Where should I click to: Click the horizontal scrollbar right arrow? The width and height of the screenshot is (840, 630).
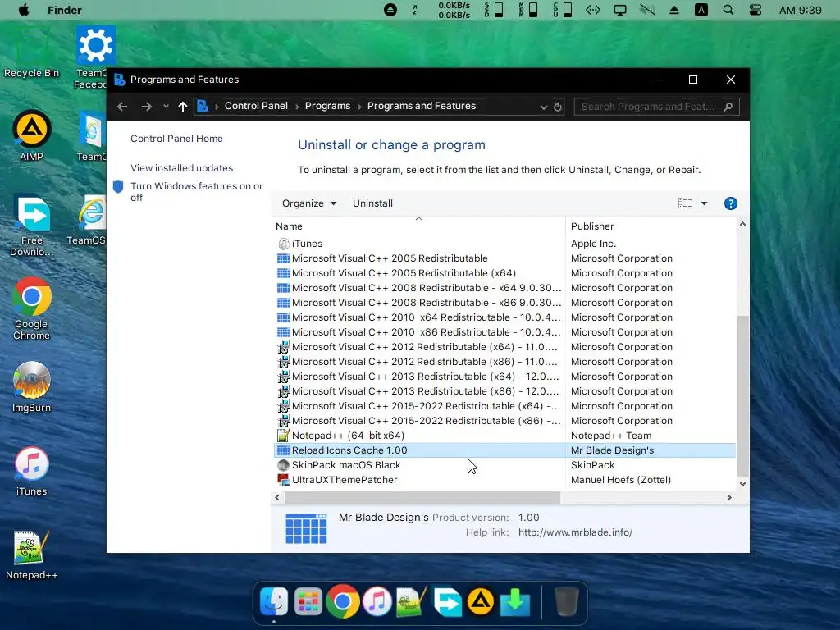[728, 497]
